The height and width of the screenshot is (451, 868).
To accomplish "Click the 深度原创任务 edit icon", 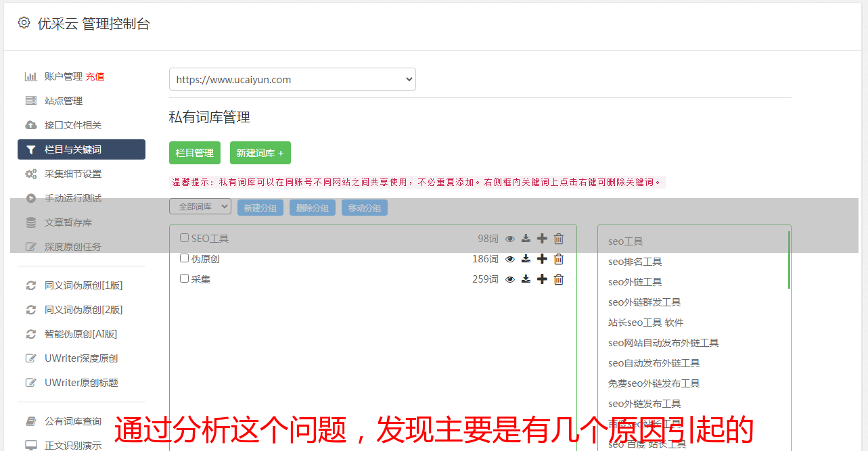I will point(30,247).
